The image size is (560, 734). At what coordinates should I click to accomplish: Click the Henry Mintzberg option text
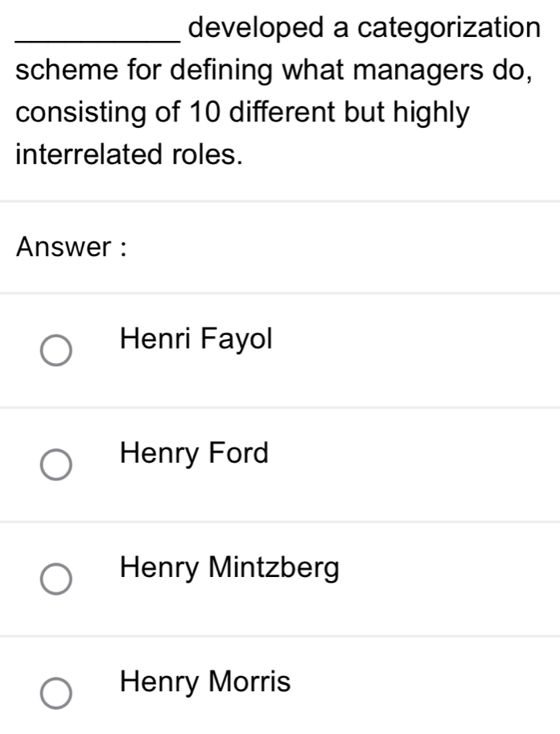click(x=229, y=569)
